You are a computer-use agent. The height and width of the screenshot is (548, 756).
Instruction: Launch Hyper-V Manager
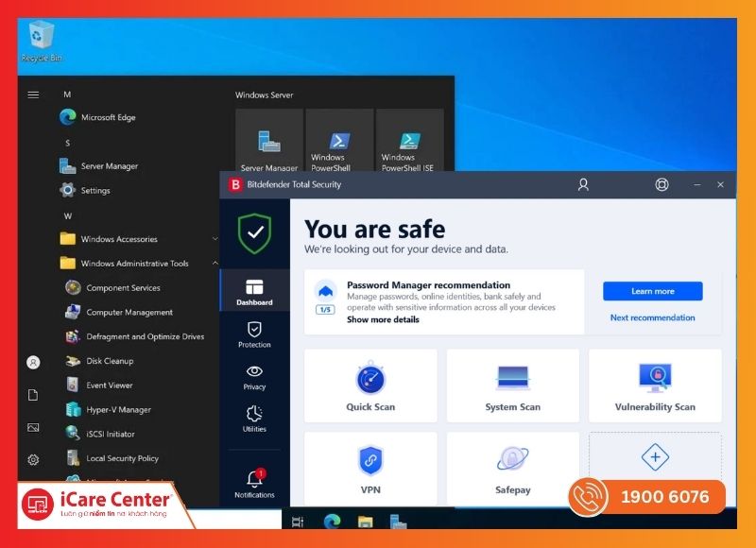[x=109, y=410]
